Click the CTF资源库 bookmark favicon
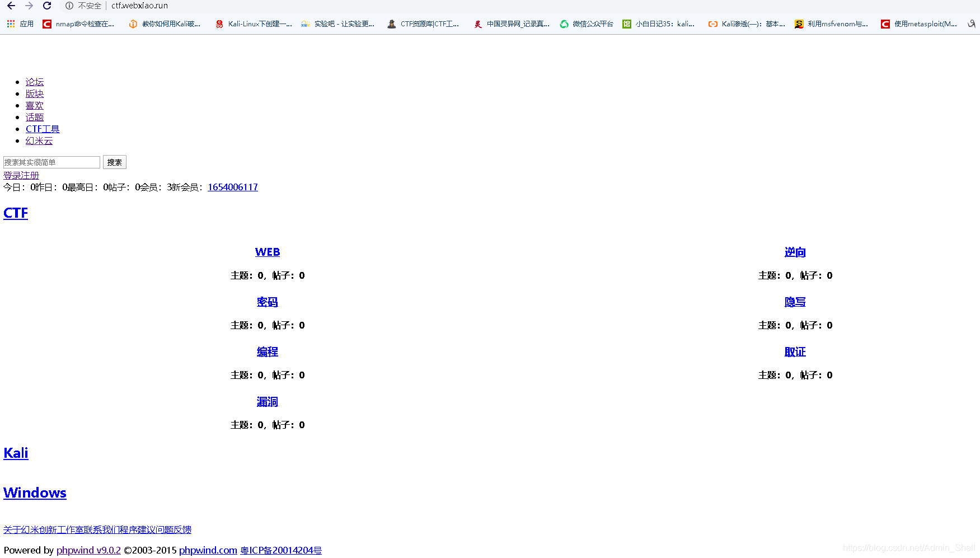This screenshot has height=558, width=980. (392, 24)
